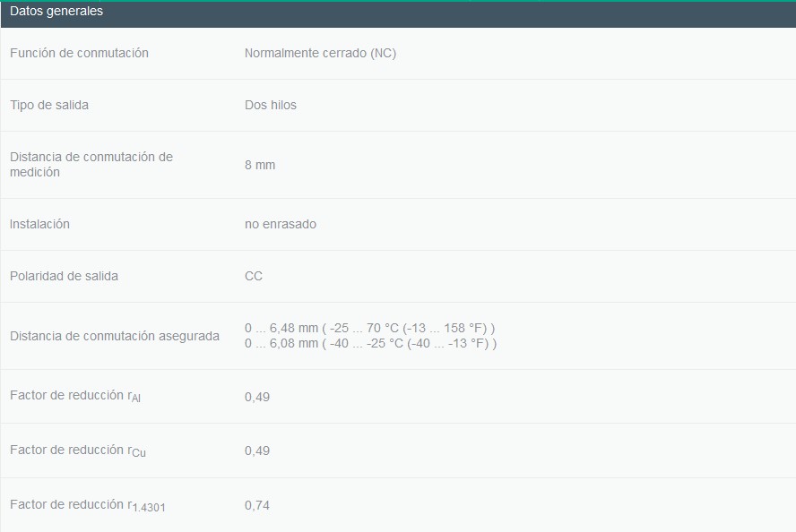
Task: Click the 'Instalación' label
Action: tap(39, 224)
